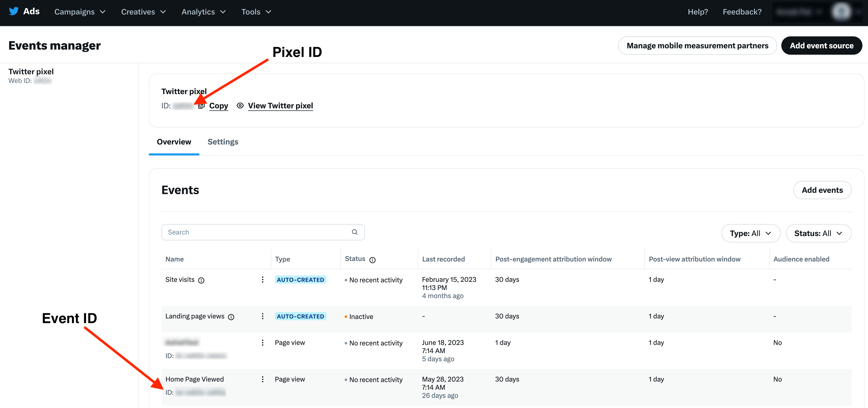
Task: Click Post-engagement attribution window header
Action: 553,259
